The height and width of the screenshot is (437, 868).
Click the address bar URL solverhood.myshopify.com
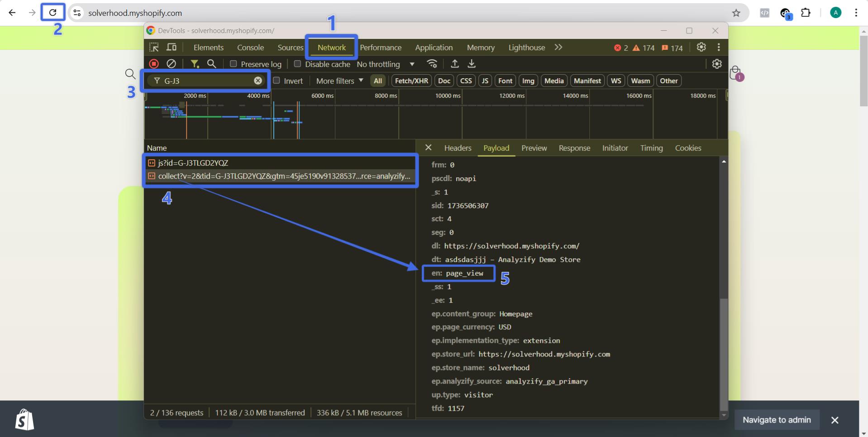[135, 13]
